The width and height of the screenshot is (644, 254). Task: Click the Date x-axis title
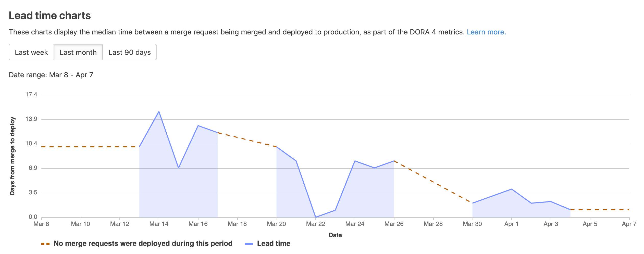point(335,235)
